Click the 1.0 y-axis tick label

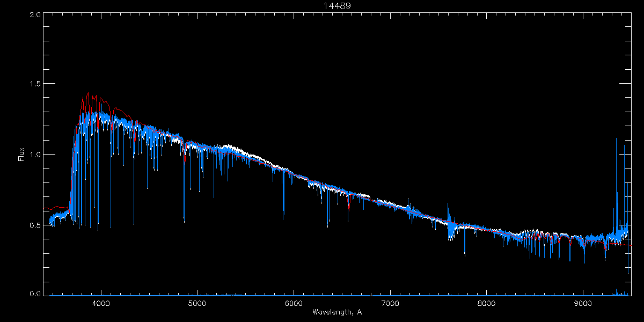[34, 155]
